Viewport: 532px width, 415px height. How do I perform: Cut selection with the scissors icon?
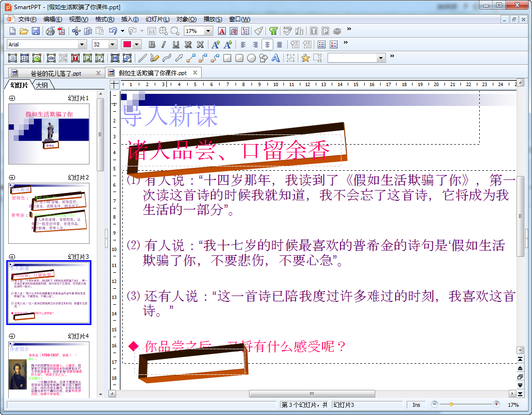[x=76, y=31]
